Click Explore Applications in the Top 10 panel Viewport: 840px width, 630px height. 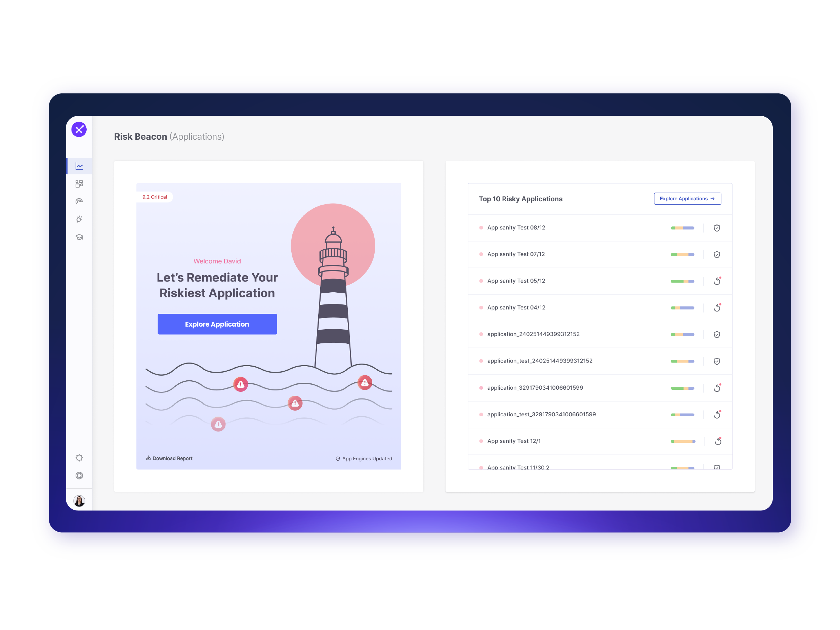point(687,199)
